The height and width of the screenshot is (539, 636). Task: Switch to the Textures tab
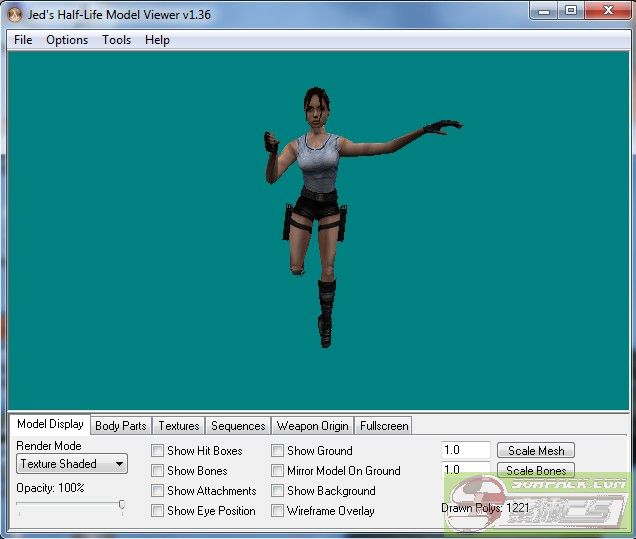point(179,426)
